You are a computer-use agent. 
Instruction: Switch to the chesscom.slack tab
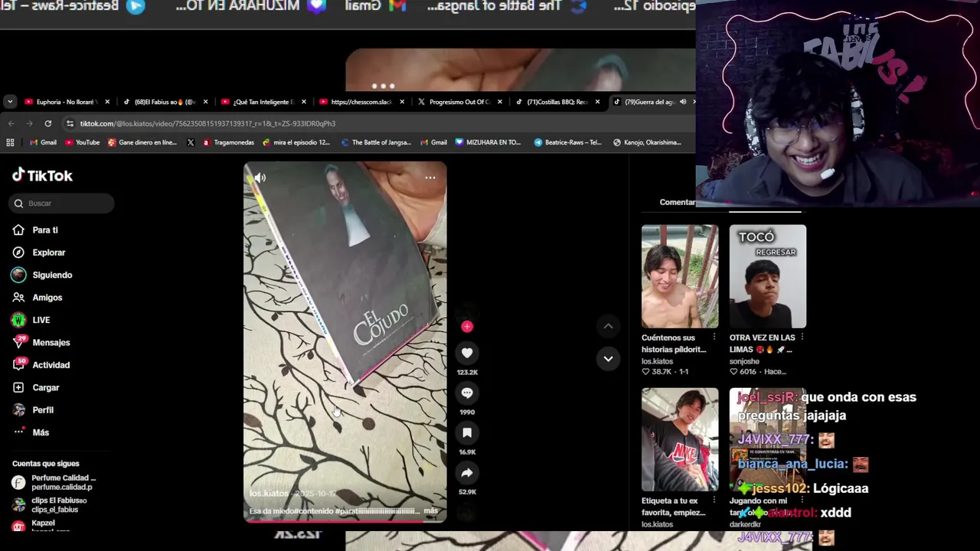pos(361,102)
